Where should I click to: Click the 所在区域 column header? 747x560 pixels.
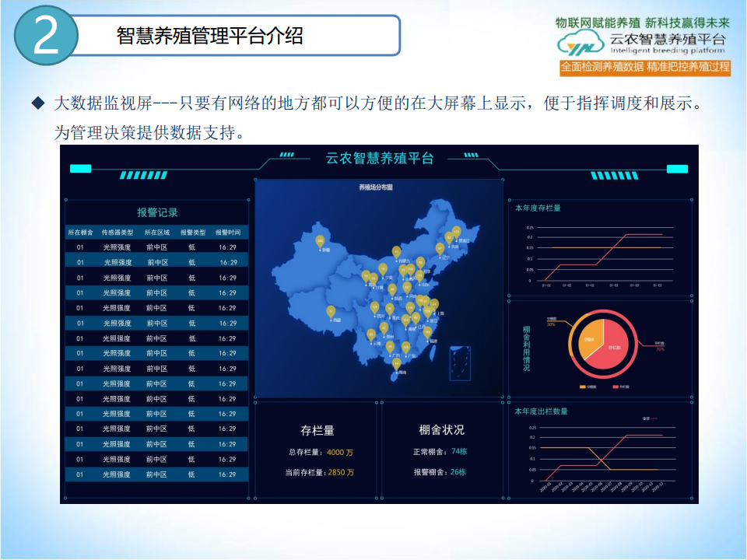(157, 232)
